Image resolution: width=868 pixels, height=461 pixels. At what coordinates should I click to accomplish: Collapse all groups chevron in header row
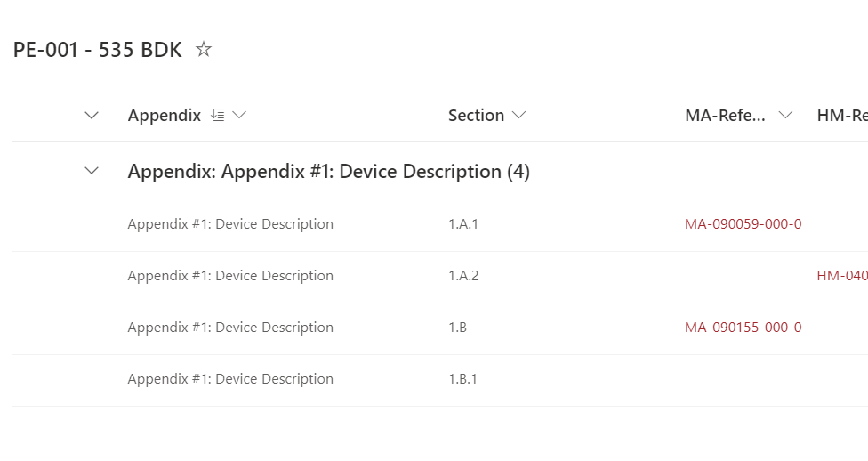(91, 115)
